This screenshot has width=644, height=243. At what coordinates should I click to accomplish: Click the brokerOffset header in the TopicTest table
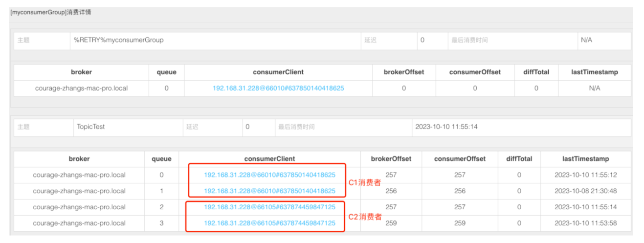[x=391, y=159]
